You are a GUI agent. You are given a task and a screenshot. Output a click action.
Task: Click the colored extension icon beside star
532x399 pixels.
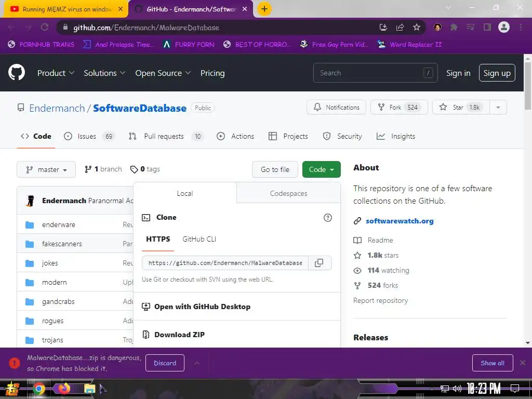pos(437,28)
